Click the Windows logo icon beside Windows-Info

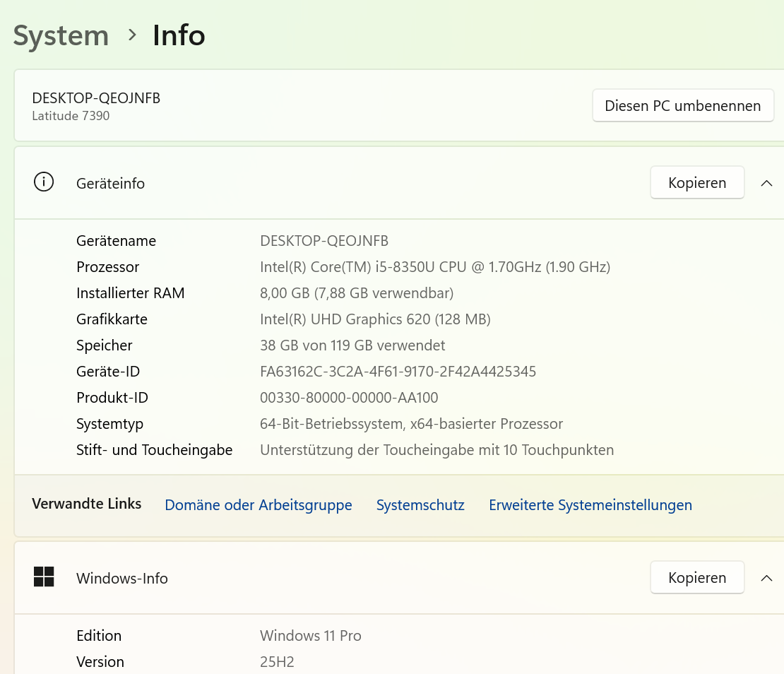tap(44, 577)
